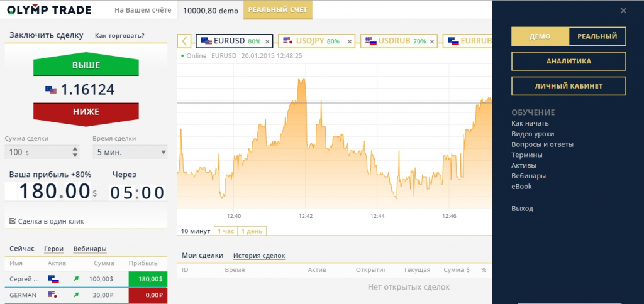644x304 pixels.
Task: Open the История сделок tab
Action: pyautogui.click(x=259, y=256)
